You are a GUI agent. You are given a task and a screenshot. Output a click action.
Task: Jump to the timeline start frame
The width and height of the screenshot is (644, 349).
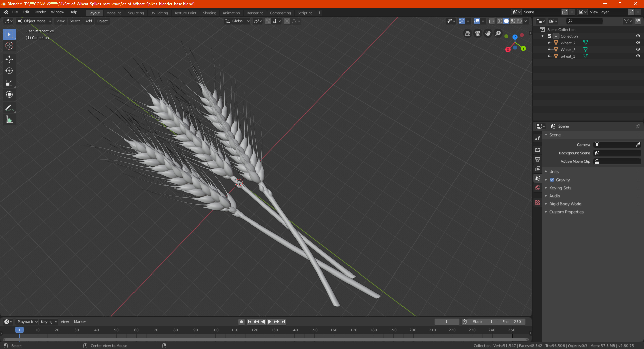coord(250,322)
